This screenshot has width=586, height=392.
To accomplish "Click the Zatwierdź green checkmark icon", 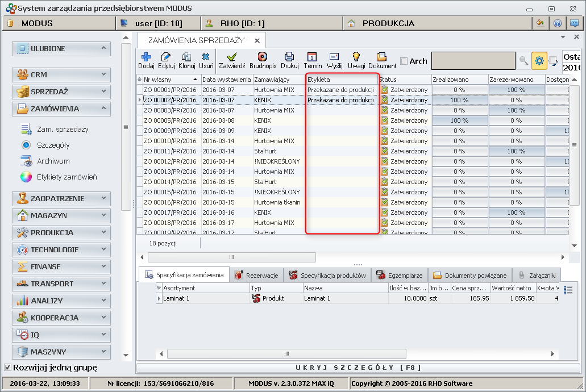I will [232, 57].
